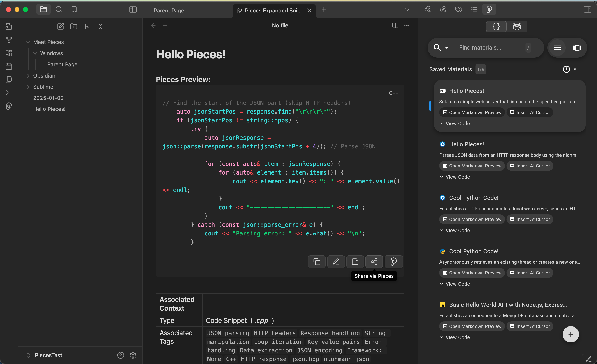Click the Pieces icon below the snippet
597x364 pixels.
tap(393, 262)
